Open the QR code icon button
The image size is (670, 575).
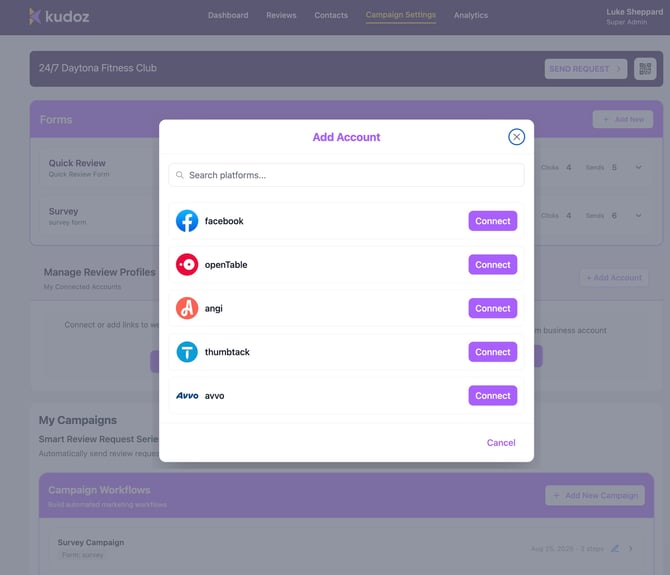click(645, 69)
